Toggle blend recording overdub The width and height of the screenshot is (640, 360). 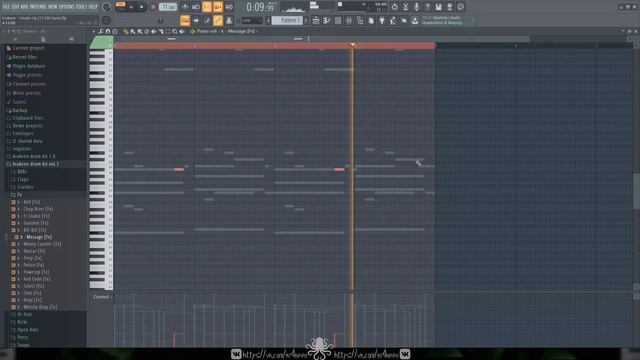coord(218,7)
